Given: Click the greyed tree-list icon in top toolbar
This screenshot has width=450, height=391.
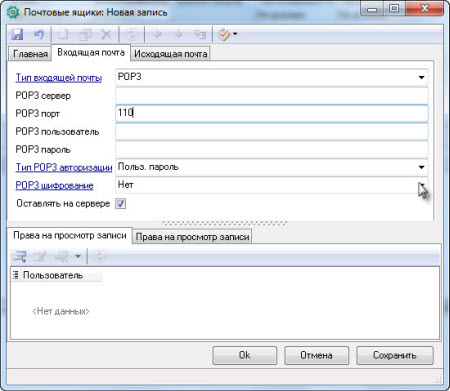Looking at the screenshot, I should click(200, 34).
